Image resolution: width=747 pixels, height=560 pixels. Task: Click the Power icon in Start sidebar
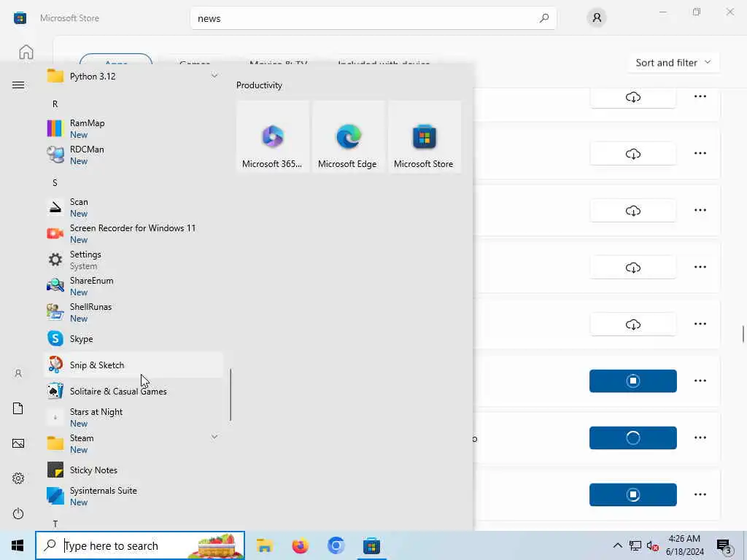coord(18,514)
